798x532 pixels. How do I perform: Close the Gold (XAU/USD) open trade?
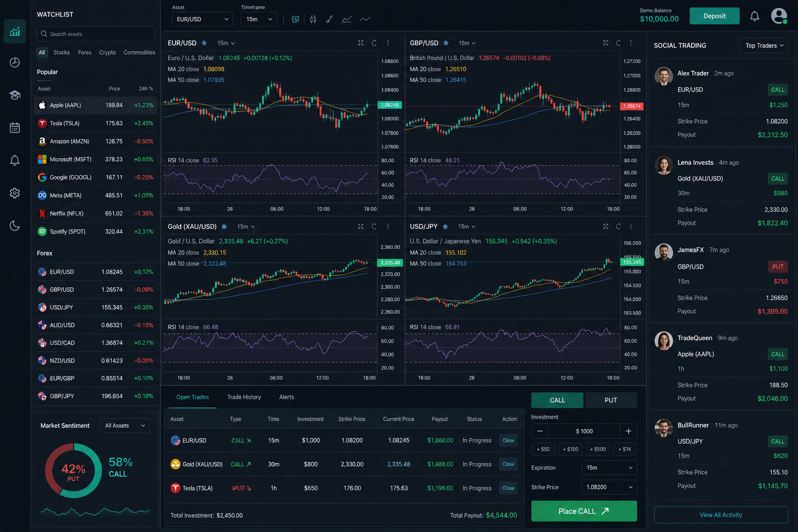508,464
